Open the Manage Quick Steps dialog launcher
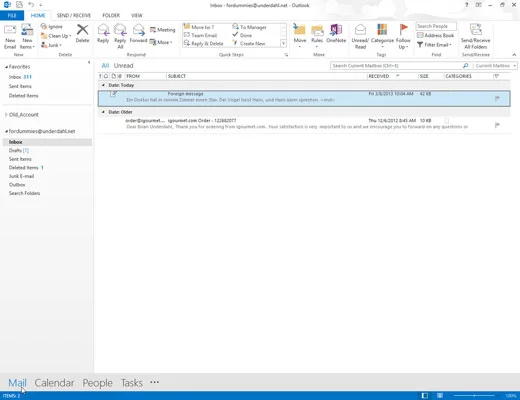520x400 pixels. click(x=286, y=55)
